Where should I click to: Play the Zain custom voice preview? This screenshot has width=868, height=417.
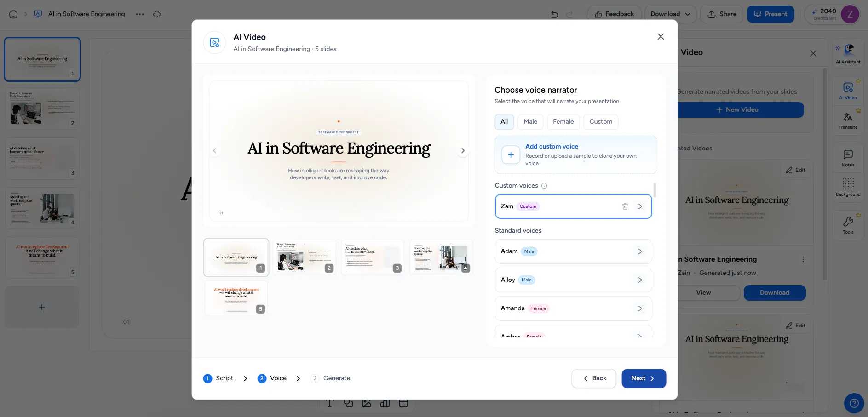click(x=639, y=206)
